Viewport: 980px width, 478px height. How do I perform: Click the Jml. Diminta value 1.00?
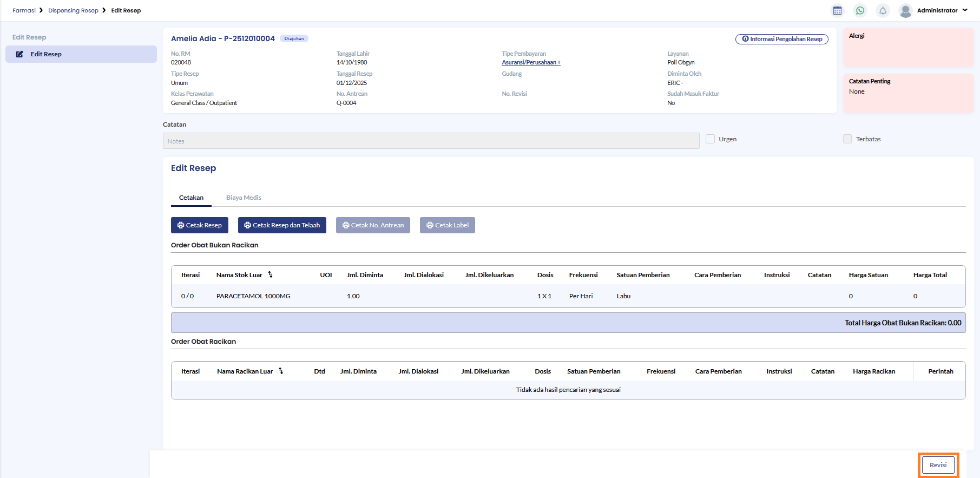click(x=353, y=296)
